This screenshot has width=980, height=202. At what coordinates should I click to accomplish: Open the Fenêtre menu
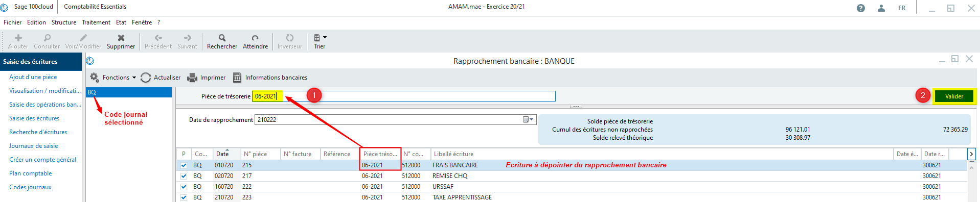142,22
